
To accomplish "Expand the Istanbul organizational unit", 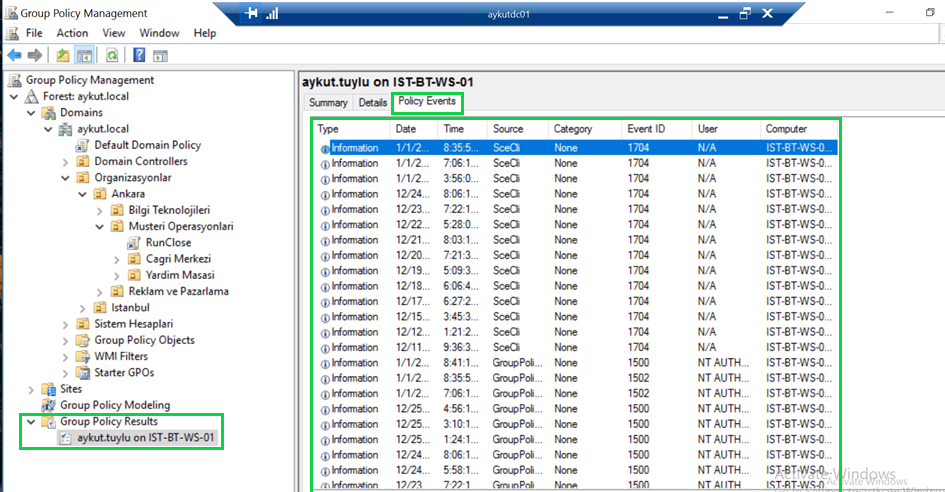I will (83, 307).
